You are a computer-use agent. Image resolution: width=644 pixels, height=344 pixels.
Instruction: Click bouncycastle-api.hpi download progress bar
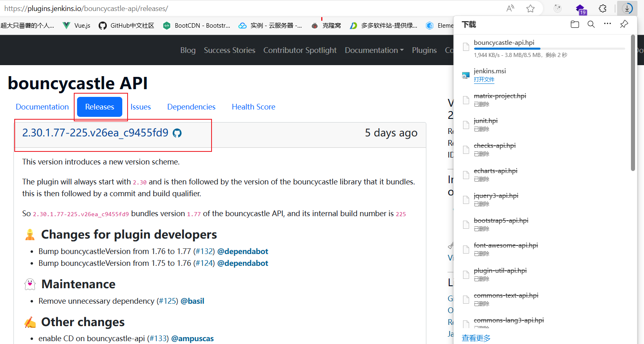549,49
